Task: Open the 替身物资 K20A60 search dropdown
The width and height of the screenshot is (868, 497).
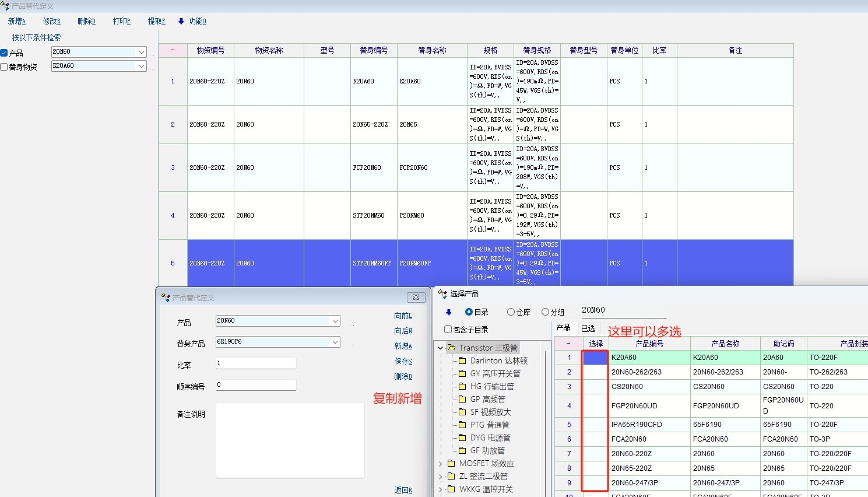Action: pyautogui.click(x=141, y=66)
